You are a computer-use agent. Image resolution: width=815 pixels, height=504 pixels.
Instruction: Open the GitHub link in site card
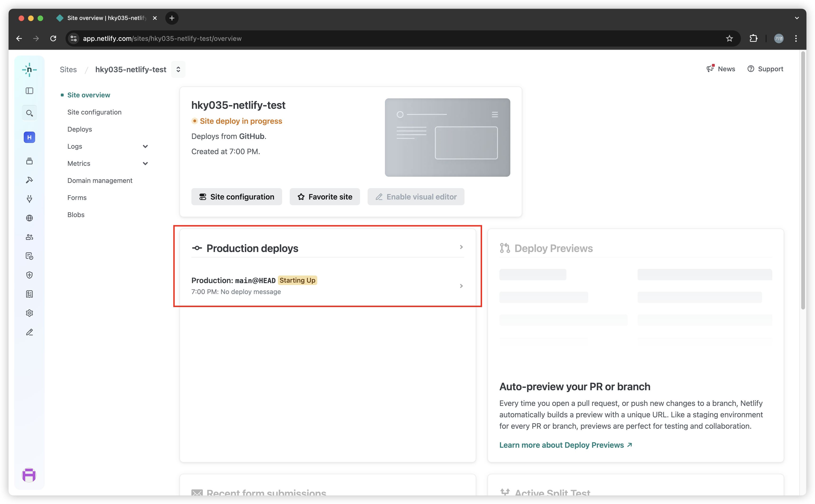click(251, 136)
